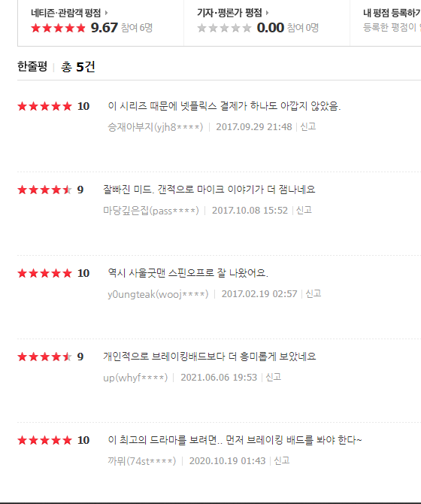
Task: Click star icons of 역시 사울굿맨 review
Action: pos(44,273)
